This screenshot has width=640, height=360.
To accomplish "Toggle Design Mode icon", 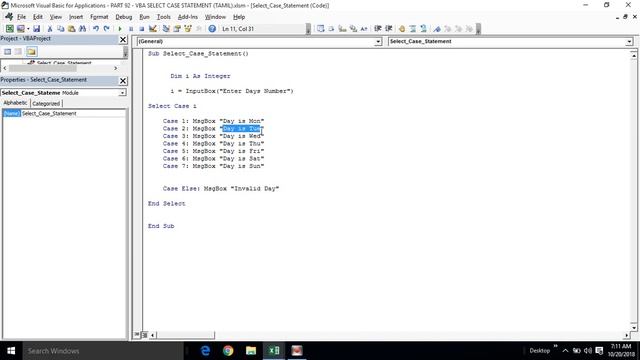I will coord(153,29).
